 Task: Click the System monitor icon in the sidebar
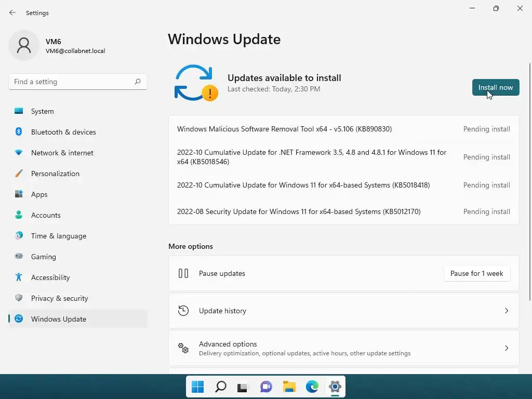pos(19,111)
